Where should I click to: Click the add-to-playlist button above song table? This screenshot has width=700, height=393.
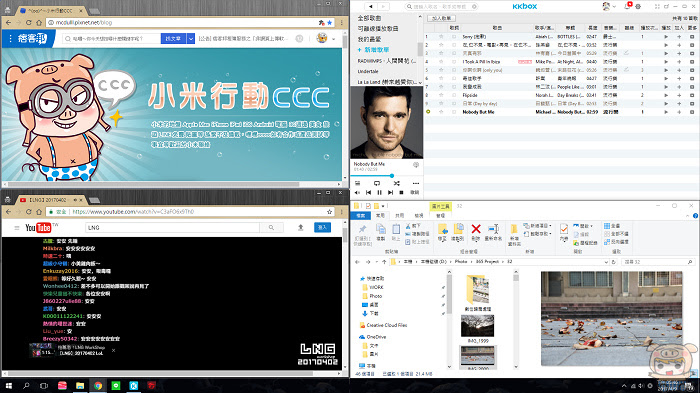(x=441, y=18)
